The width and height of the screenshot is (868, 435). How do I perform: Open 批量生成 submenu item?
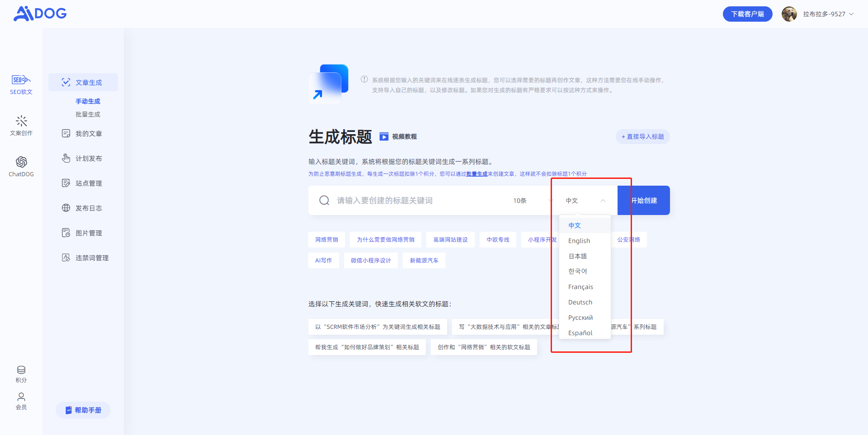(88, 114)
